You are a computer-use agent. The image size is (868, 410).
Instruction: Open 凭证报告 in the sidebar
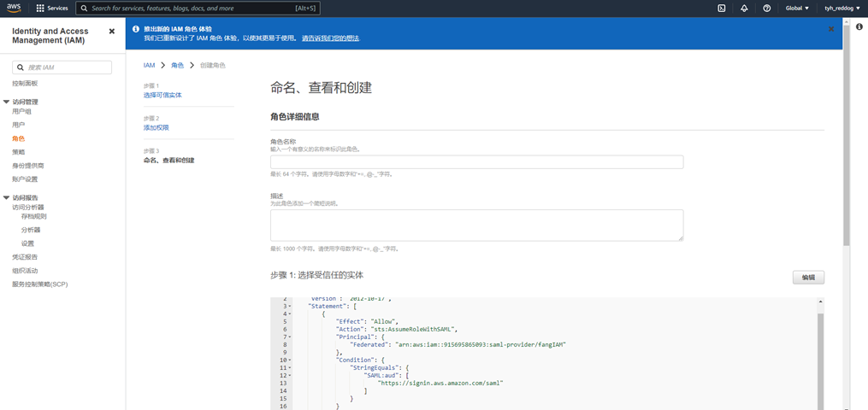[25, 257]
